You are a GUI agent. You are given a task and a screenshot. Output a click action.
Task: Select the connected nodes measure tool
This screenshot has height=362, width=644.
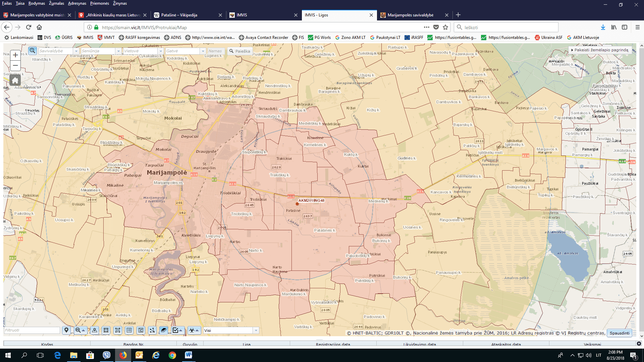tap(152, 330)
